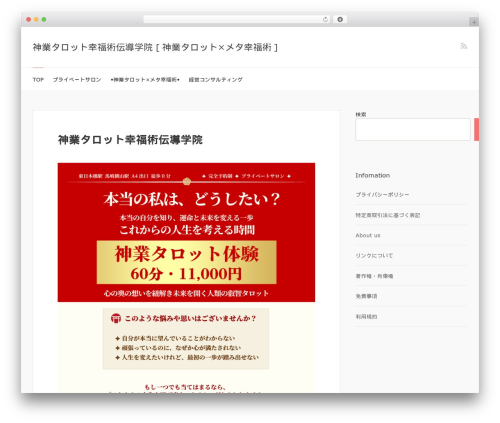
Task: Click the page heading 神業タロット幸福術伝導学院
Action: (x=130, y=140)
